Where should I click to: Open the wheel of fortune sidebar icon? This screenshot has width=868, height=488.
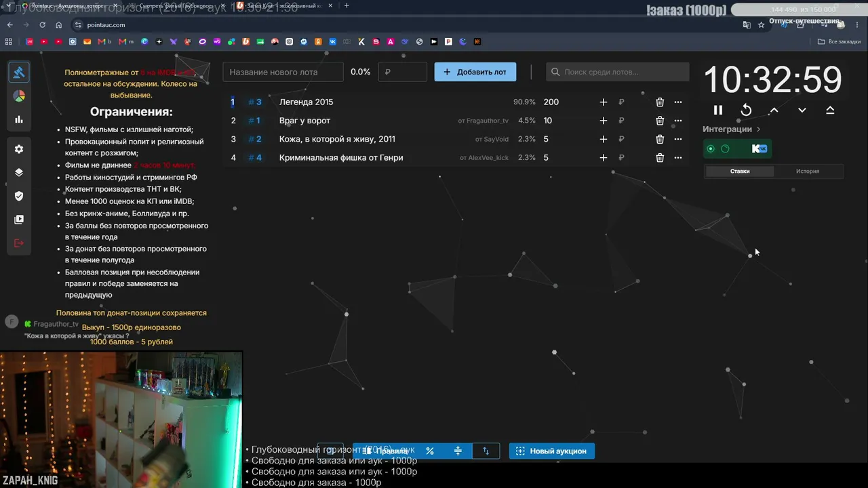pyautogui.click(x=19, y=96)
